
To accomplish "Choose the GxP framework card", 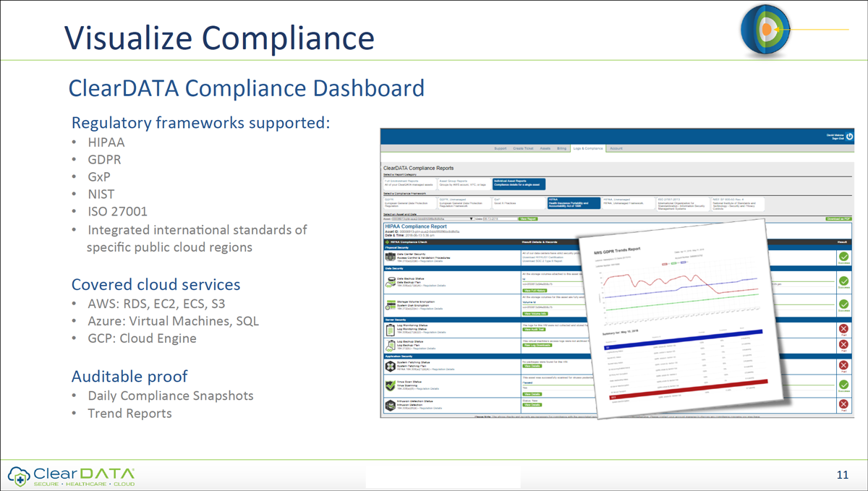I will (519, 203).
